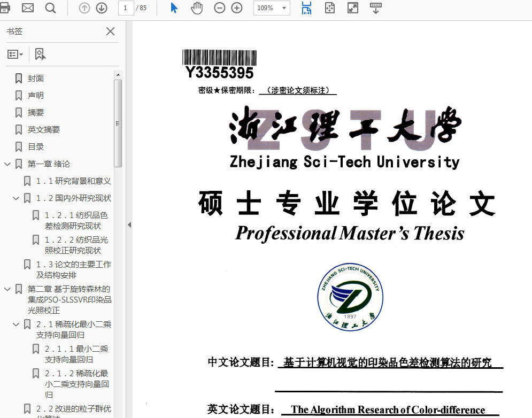Click the university round logo emblem

pos(350,297)
